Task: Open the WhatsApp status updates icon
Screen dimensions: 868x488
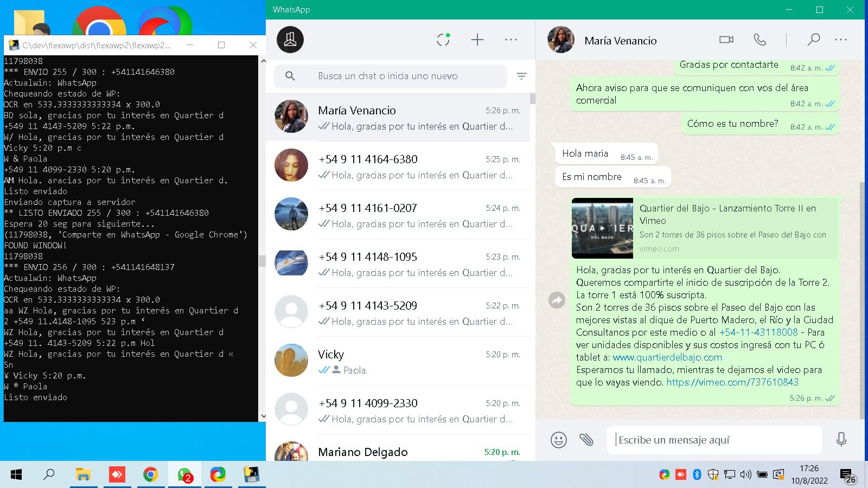Action: click(x=443, y=40)
